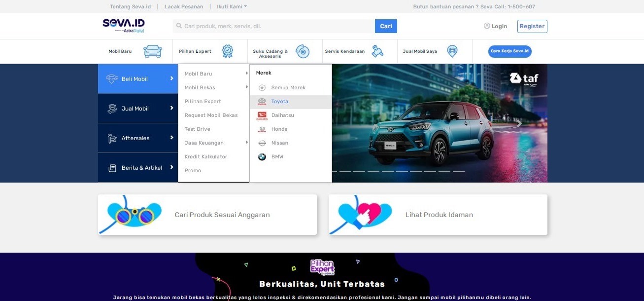Image resolution: width=644 pixels, height=301 pixels.
Task: Click the heart pointer illustration
Action: click(x=362, y=215)
